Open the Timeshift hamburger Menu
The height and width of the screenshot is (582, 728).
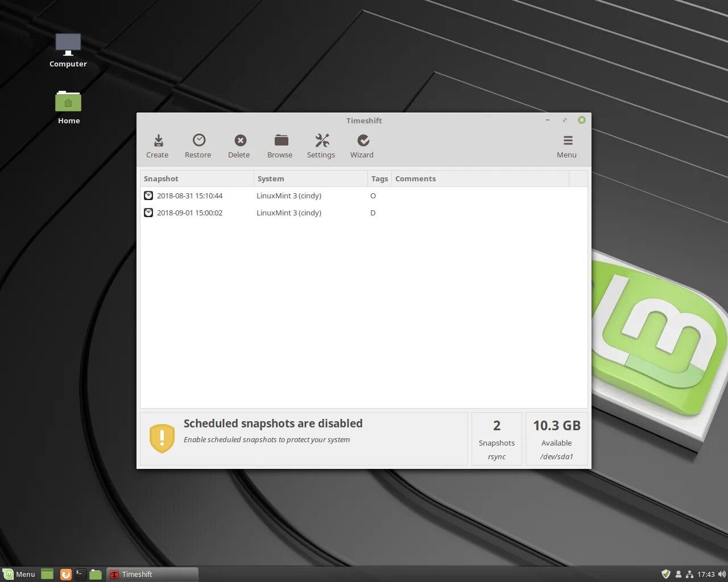[567, 146]
